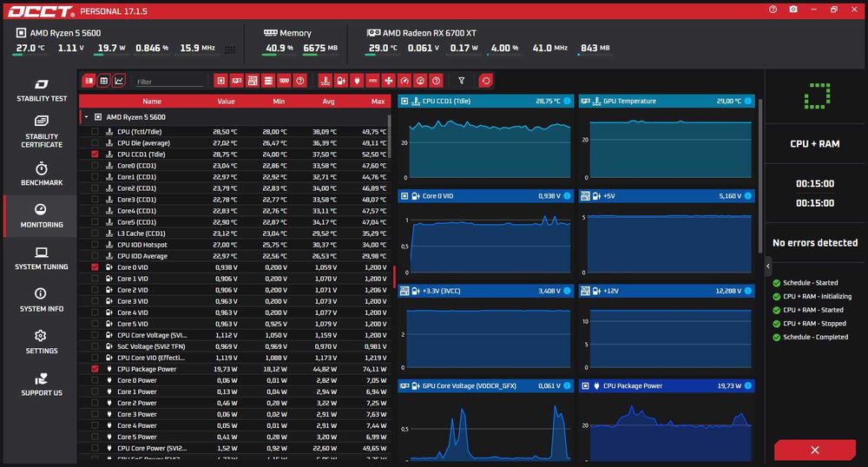This screenshot has height=467, width=868.
Task: Toggle the storage sensors filter icon
Action: pyautogui.click(x=268, y=81)
